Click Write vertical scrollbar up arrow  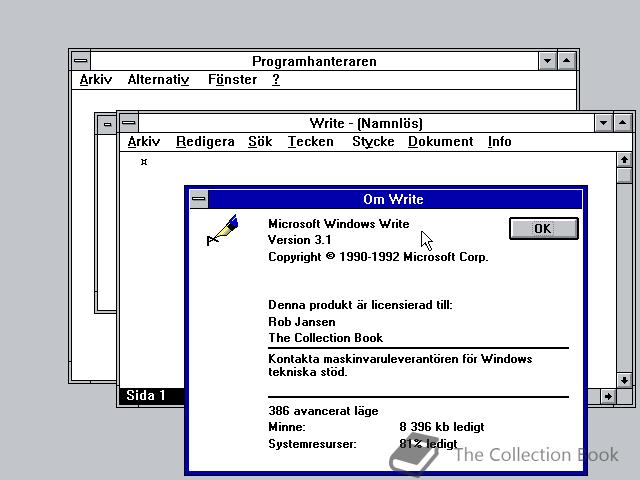tap(624, 160)
